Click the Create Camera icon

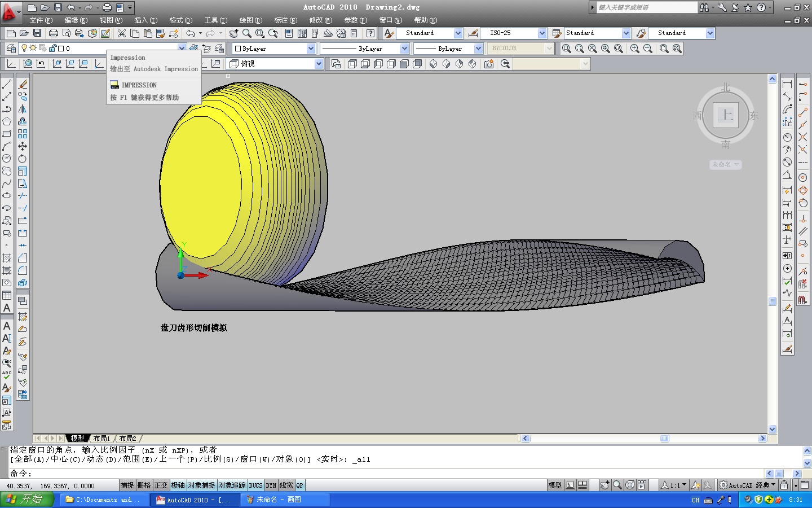point(489,64)
